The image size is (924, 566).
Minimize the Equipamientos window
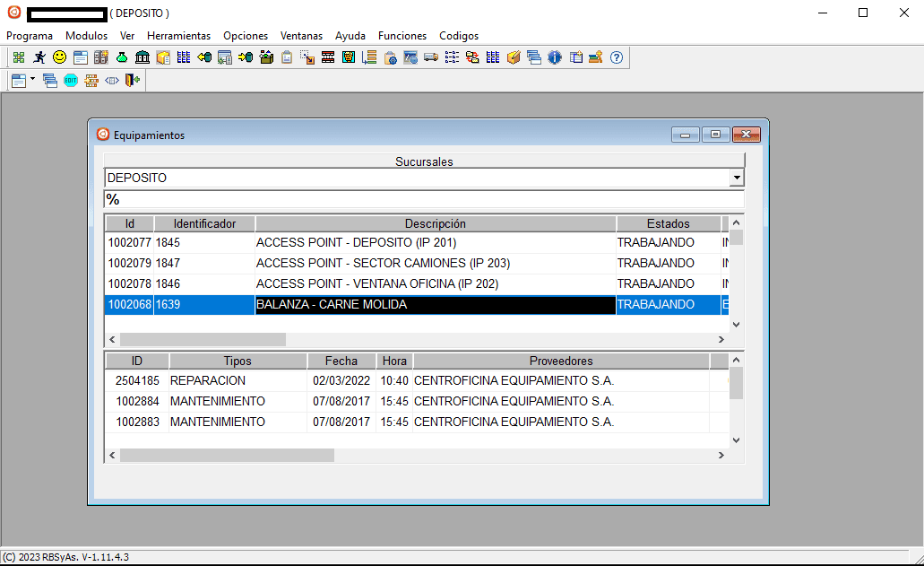coord(686,135)
